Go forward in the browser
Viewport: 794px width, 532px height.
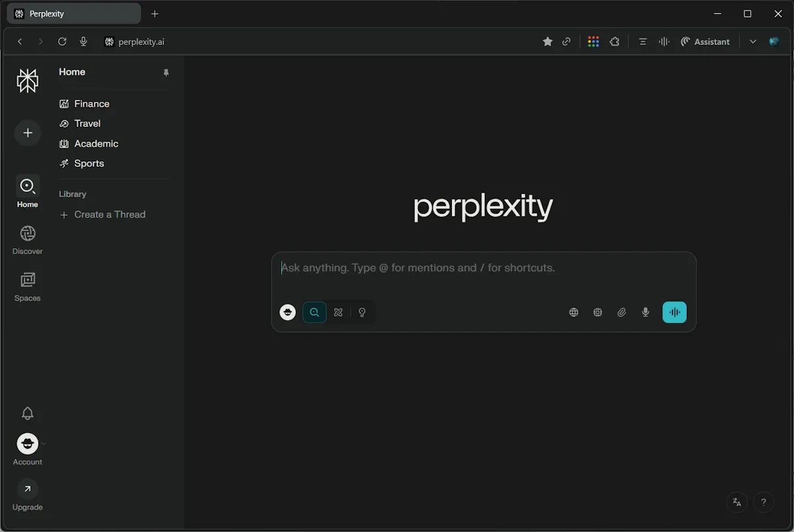(x=41, y=42)
